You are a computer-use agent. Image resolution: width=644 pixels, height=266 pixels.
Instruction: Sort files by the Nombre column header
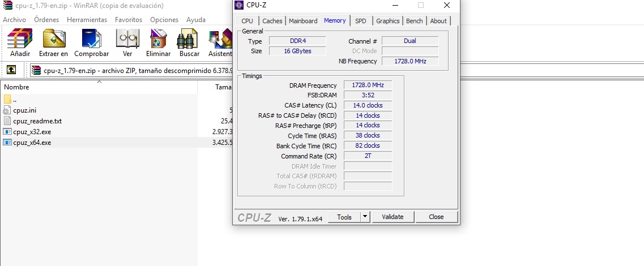(16, 87)
